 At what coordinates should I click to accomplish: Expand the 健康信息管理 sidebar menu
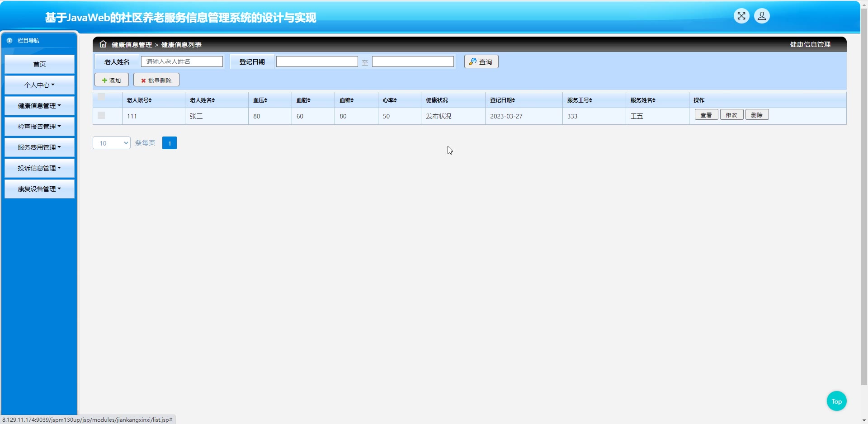(39, 106)
